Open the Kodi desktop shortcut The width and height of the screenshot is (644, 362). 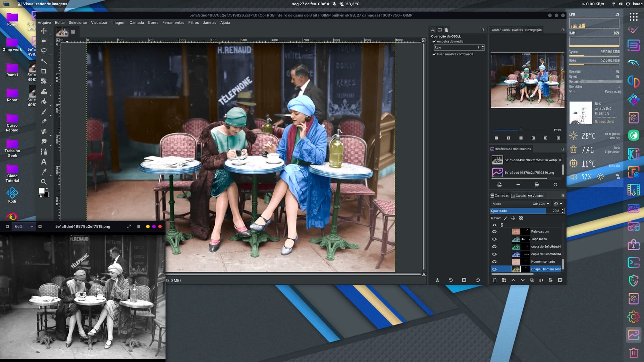click(12, 195)
